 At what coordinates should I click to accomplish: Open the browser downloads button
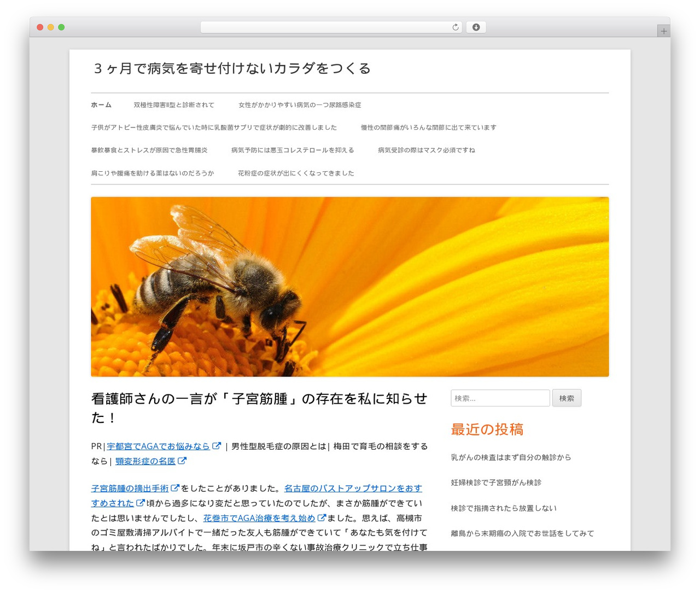pyautogui.click(x=476, y=27)
